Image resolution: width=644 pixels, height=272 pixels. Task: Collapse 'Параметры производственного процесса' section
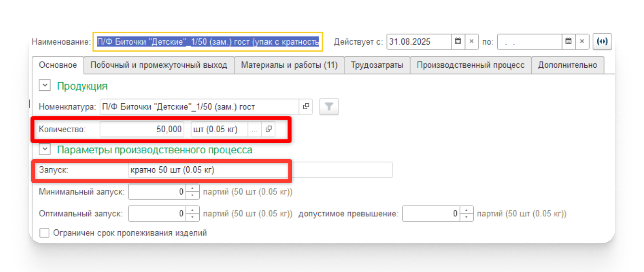(x=45, y=149)
